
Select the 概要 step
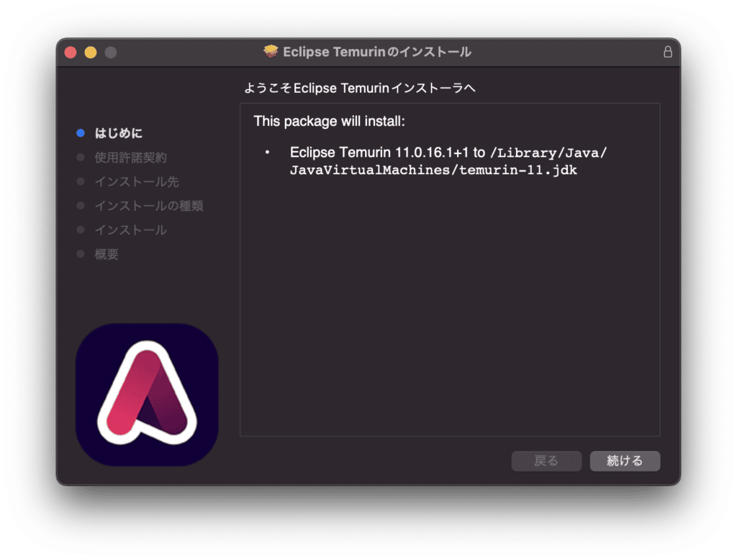point(106,253)
